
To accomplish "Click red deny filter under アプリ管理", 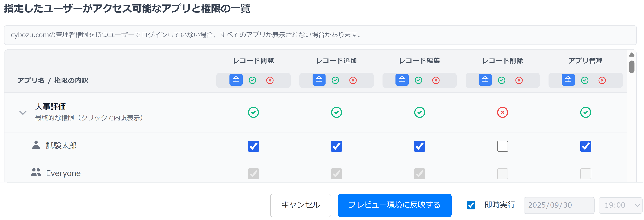I will click(x=602, y=80).
